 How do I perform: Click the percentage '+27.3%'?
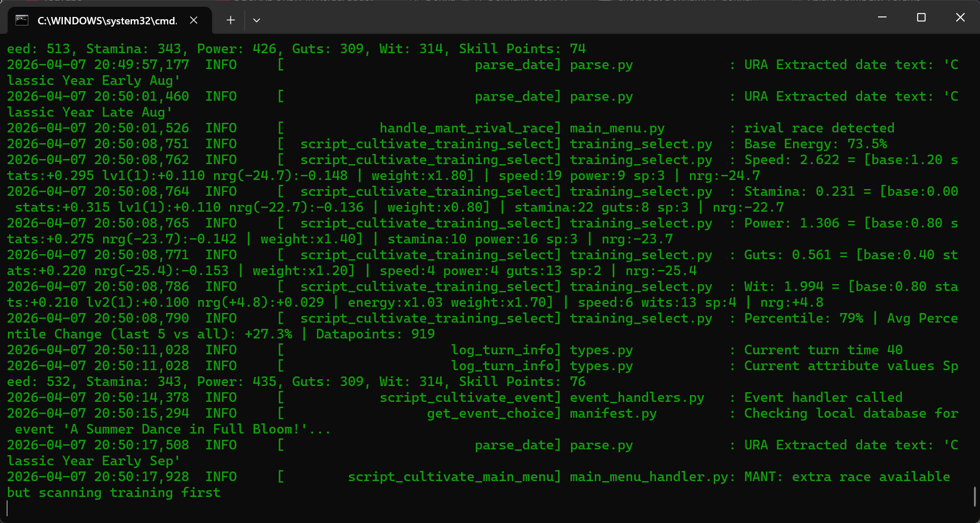[268, 334]
